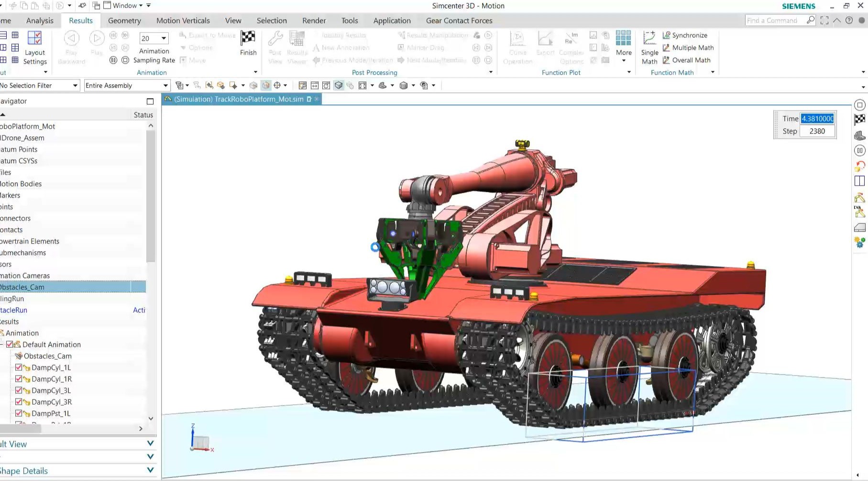Image resolution: width=868 pixels, height=488 pixels.
Task: Click the full screen icon near search
Action: 824,20
